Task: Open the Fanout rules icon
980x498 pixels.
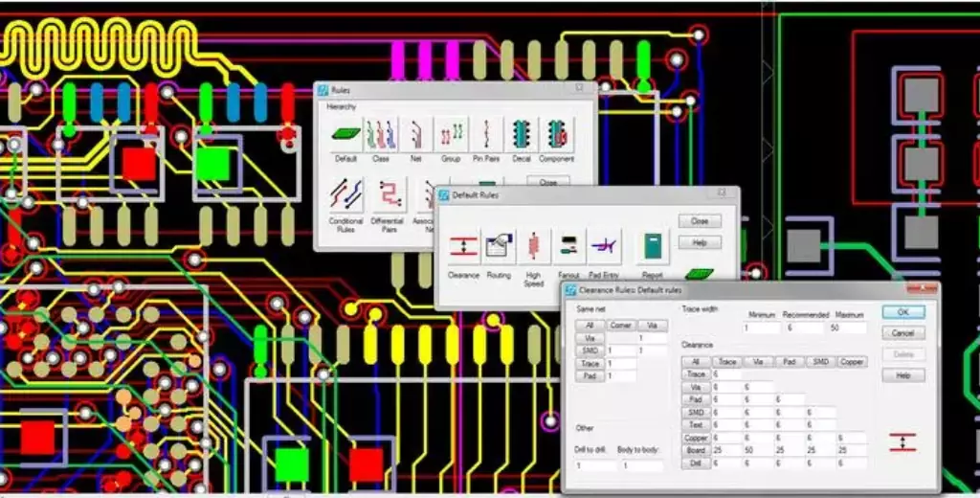Action: 568,247
